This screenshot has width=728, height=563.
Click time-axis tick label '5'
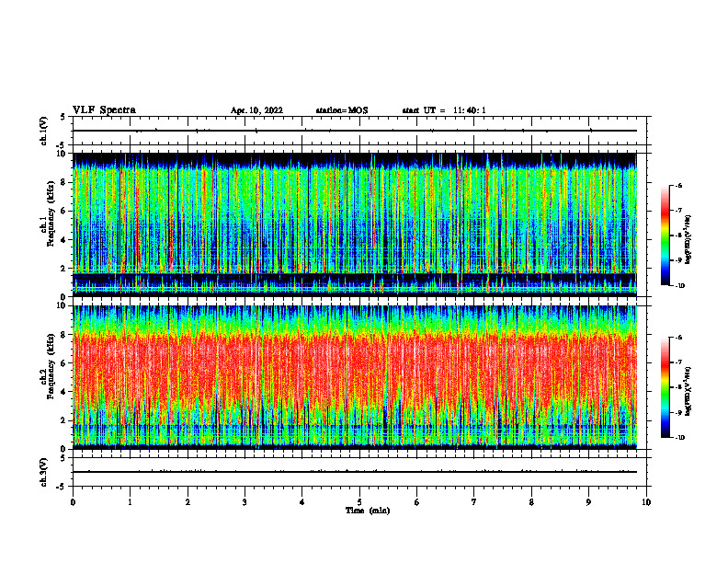359,502
